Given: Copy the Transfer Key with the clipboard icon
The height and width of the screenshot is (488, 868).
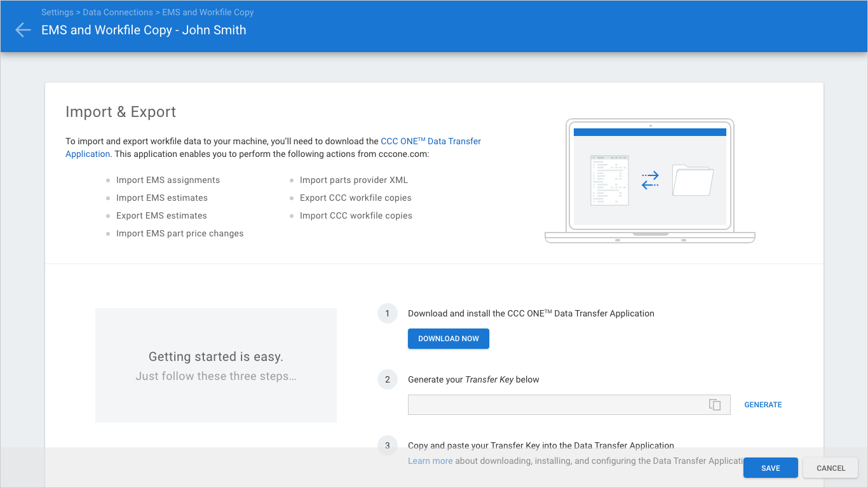Looking at the screenshot, I should [x=715, y=405].
